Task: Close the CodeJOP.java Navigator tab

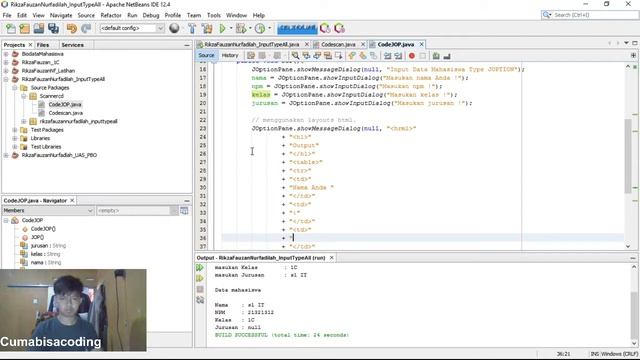Action: (x=72, y=200)
